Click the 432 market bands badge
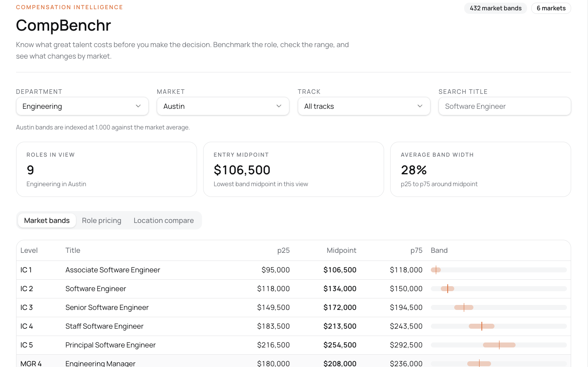Screen dimensions: 588x367 click(x=496, y=8)
